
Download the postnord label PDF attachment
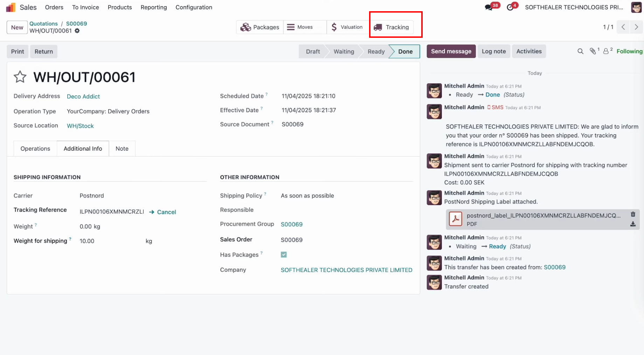tap(633, 224)
